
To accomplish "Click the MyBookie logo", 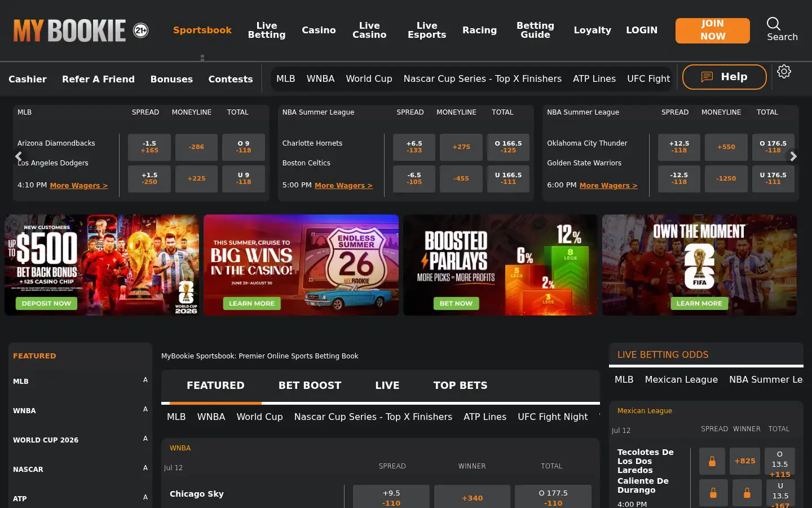I will [69, 30].
